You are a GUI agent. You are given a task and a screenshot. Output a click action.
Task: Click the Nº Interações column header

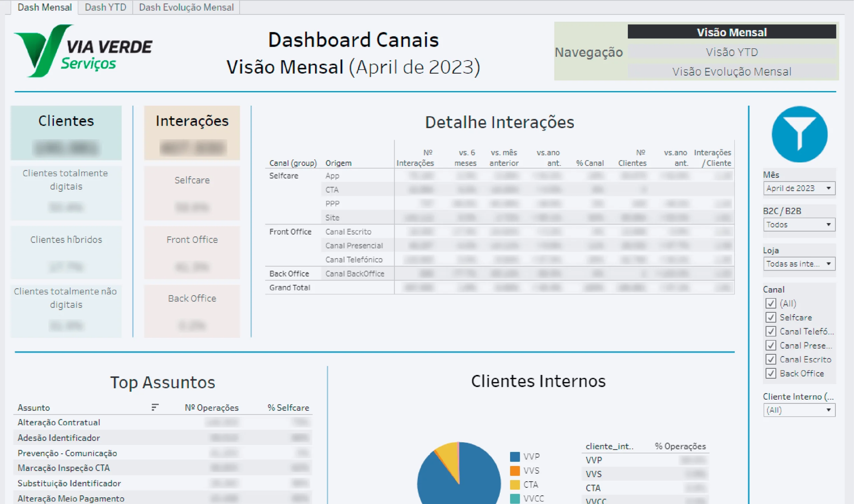[x=415, y=157]
